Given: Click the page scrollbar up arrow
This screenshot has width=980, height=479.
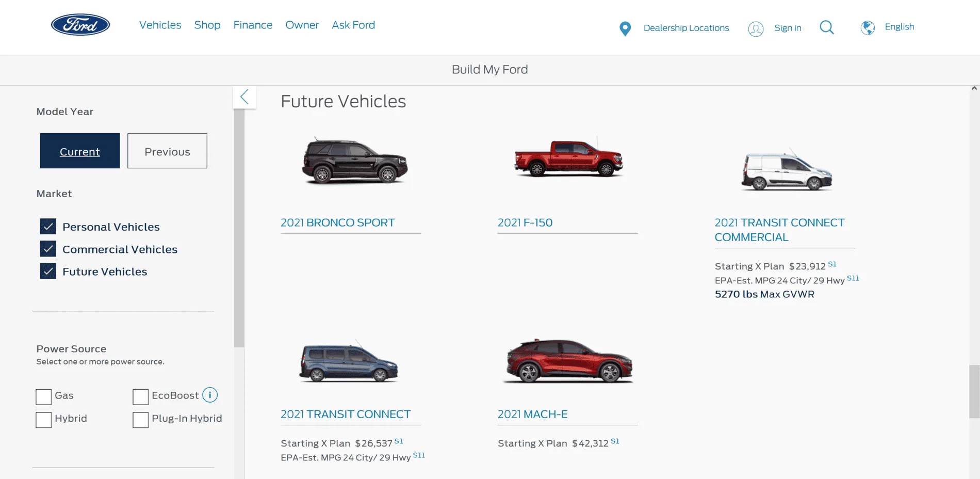Looking at the screenshot, I should click(974, 89).
